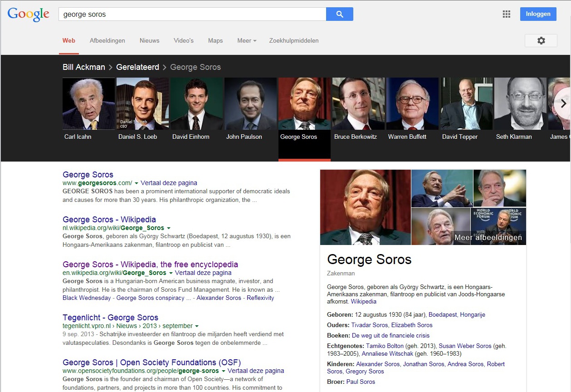
Task: Open Boedapest link in Geboren row
Action: [x=443, y=314]
